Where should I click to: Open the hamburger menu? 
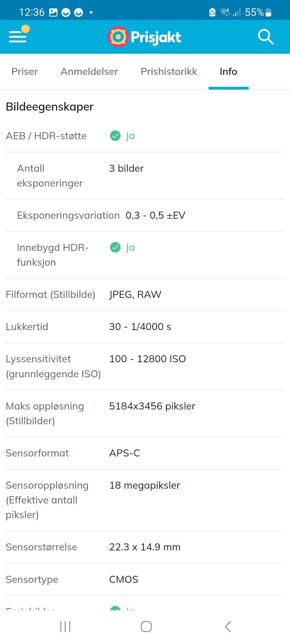click(x=18, y=37)
